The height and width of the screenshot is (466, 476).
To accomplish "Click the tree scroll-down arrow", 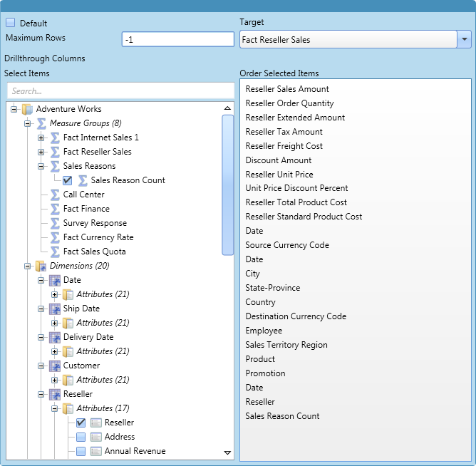I will 227,452.
